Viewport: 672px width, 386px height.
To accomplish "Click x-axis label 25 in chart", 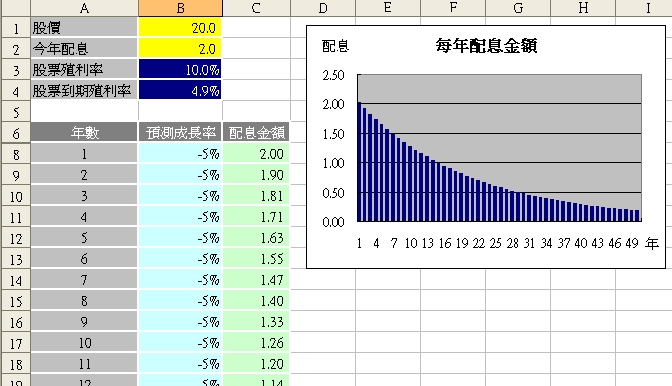I will [495, 243].
